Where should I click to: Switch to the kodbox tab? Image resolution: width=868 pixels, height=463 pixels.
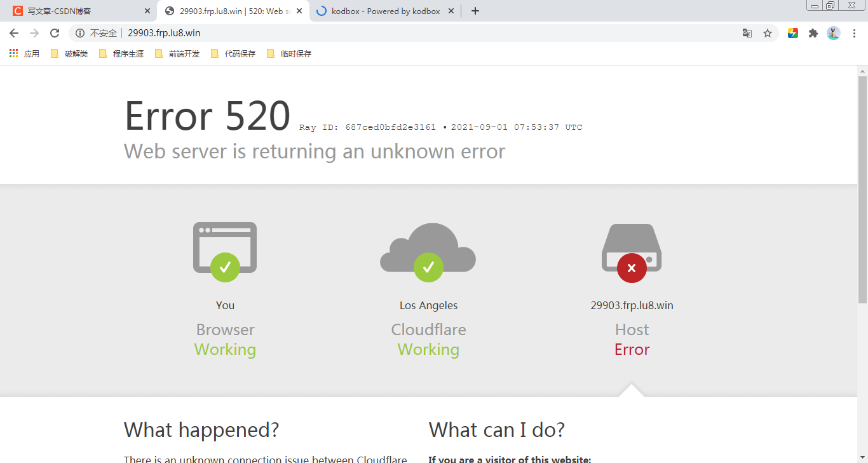coord(384,11)
